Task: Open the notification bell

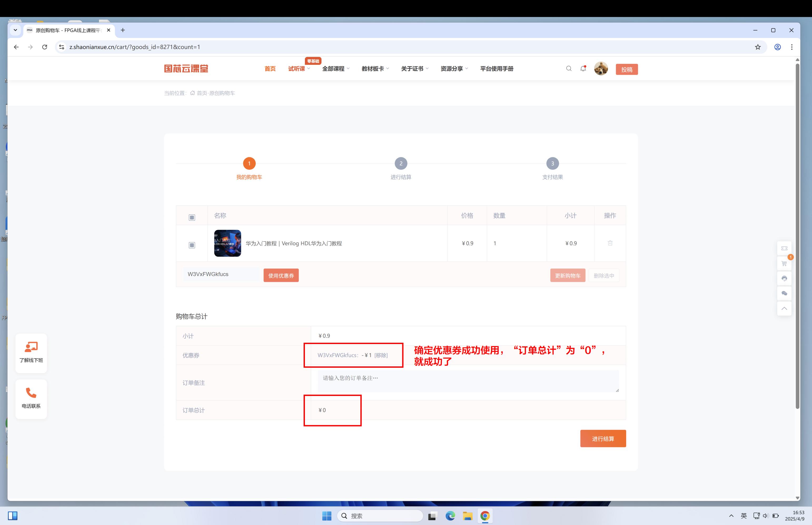Action: point(583,68)
